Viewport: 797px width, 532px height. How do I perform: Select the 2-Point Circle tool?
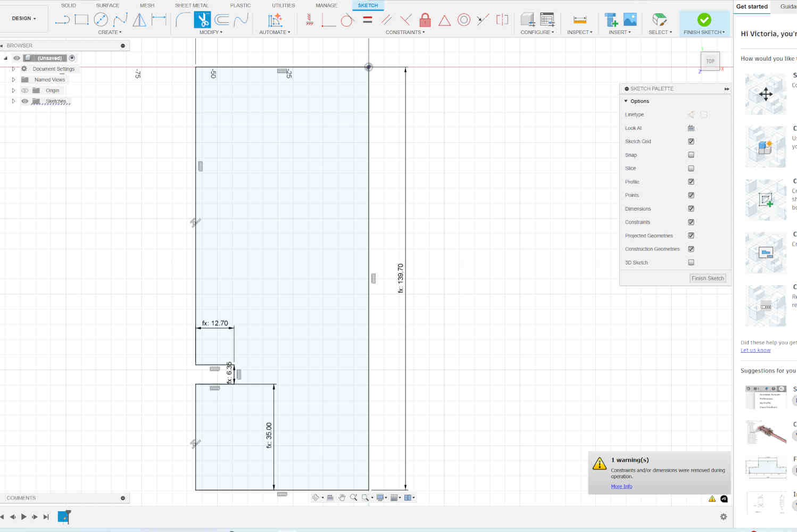pyautogui.click(x=101, y=20)
